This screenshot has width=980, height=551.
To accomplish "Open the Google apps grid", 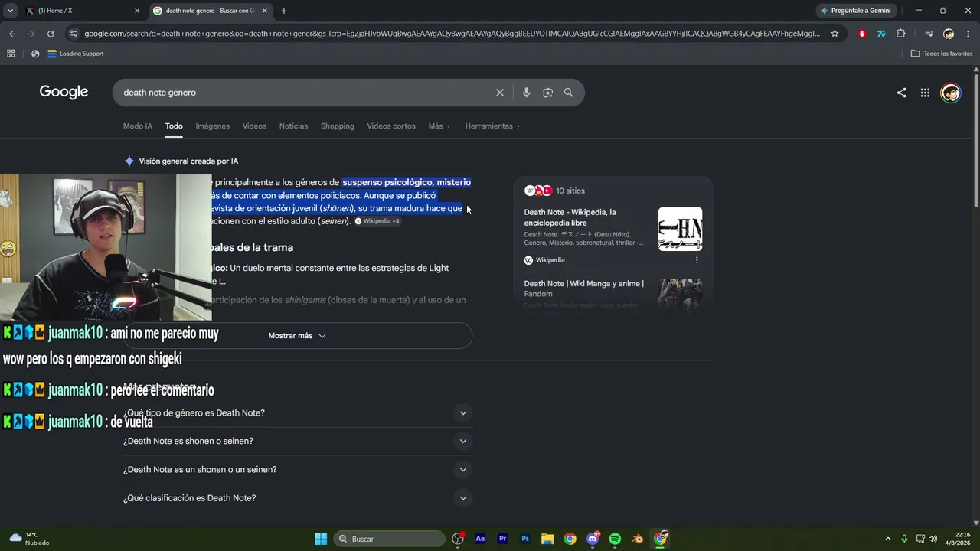I will pos(925,93).
